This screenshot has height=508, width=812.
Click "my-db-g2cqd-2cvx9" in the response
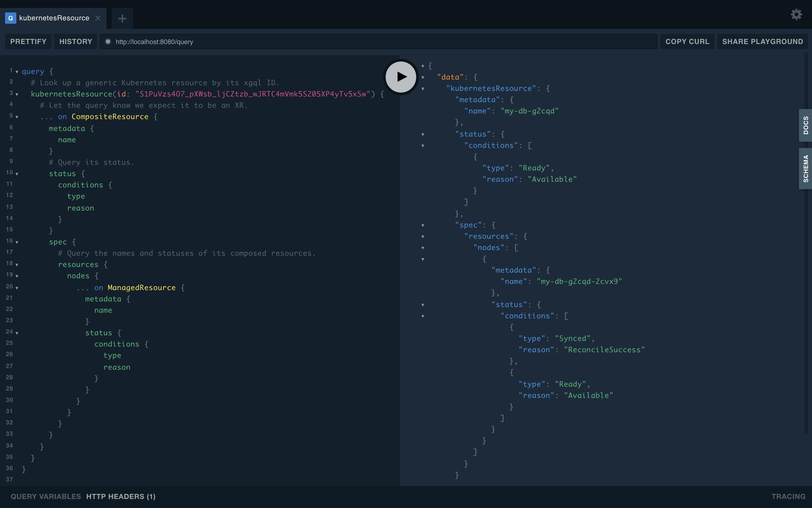point(579,281)
